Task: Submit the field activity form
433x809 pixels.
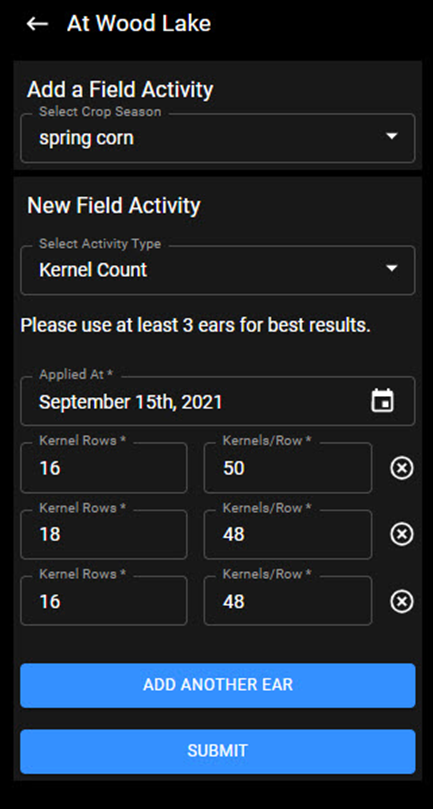Action: coord(218,751)
